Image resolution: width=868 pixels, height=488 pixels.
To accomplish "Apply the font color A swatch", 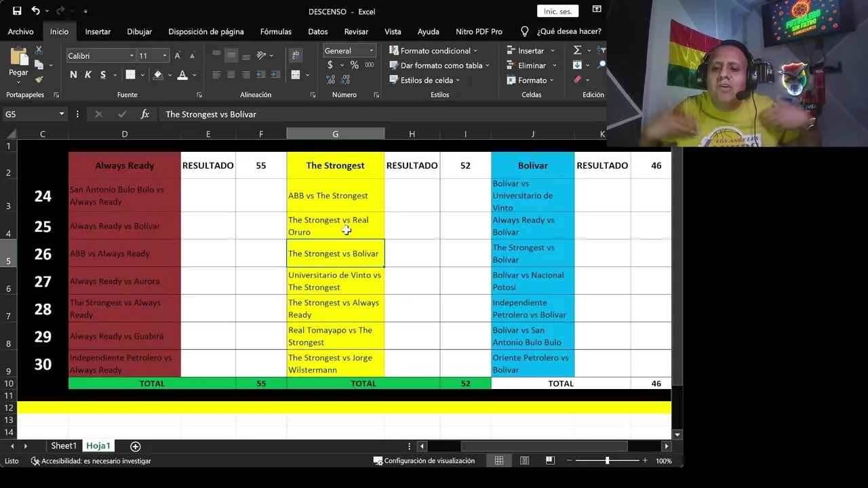I will 182,75.
